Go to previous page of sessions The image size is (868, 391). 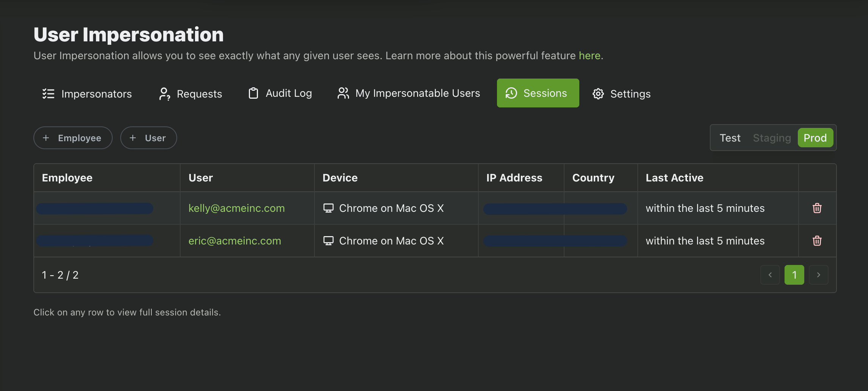pos(770,275)
